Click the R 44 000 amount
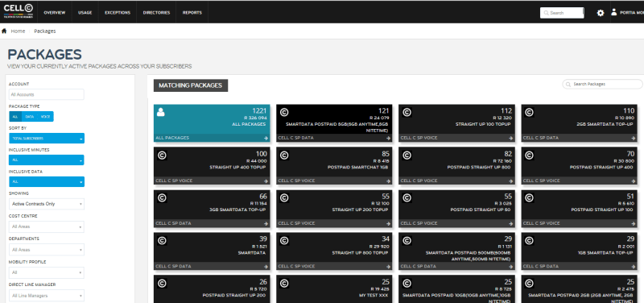 coord(257,160)
